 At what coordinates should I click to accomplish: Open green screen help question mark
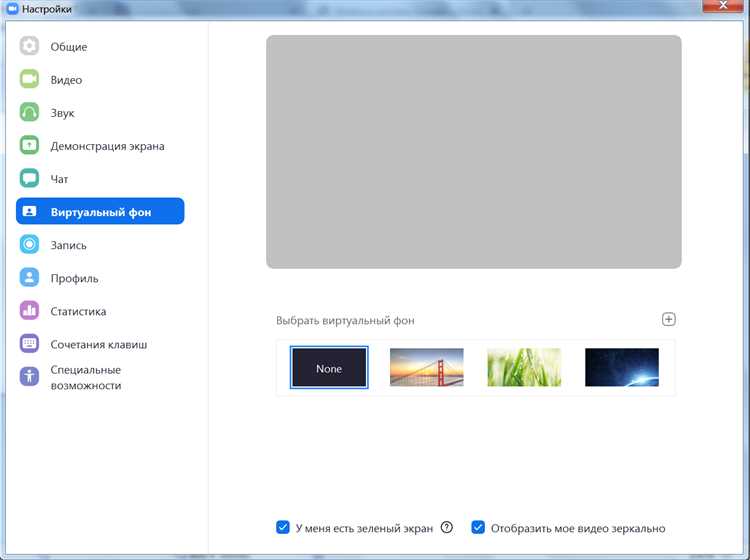447,527
